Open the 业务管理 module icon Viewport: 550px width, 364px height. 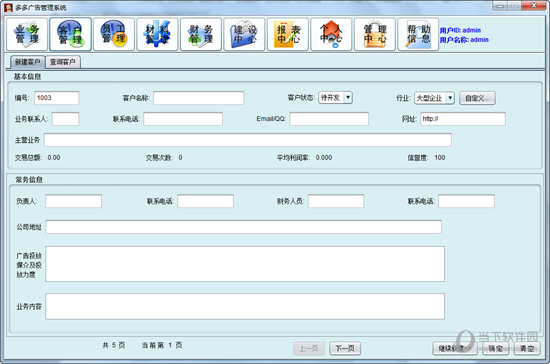(x=27, y=34)
